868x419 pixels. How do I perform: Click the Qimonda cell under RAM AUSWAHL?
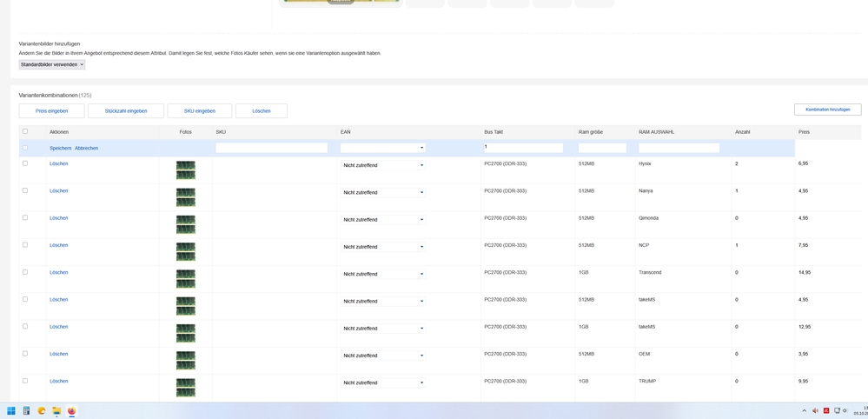tap(649, 218)
